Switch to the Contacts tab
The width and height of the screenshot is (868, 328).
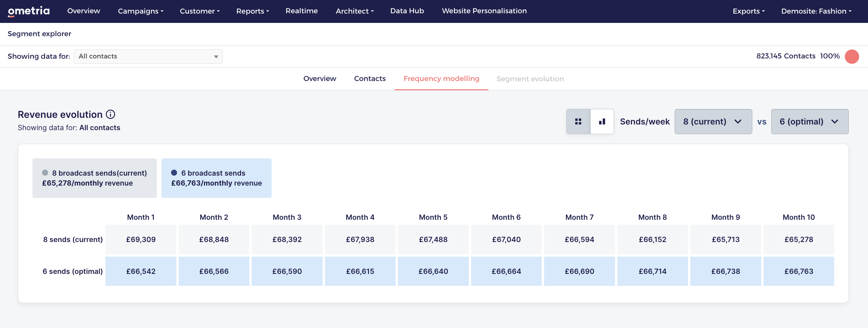point(370,79)
